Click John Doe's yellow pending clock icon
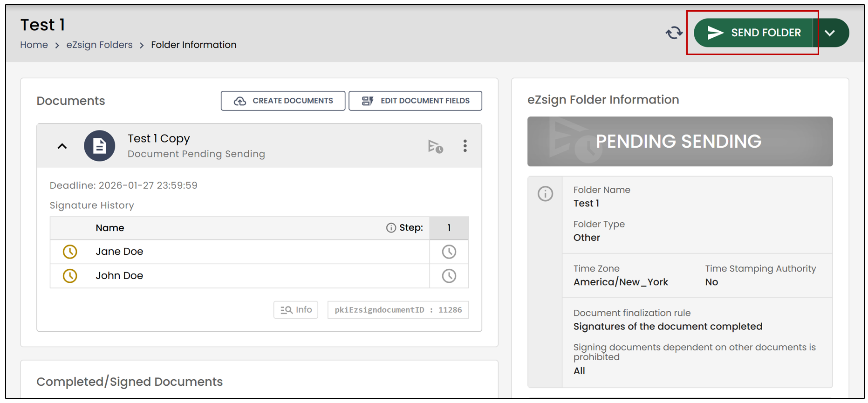 [70, 276]
